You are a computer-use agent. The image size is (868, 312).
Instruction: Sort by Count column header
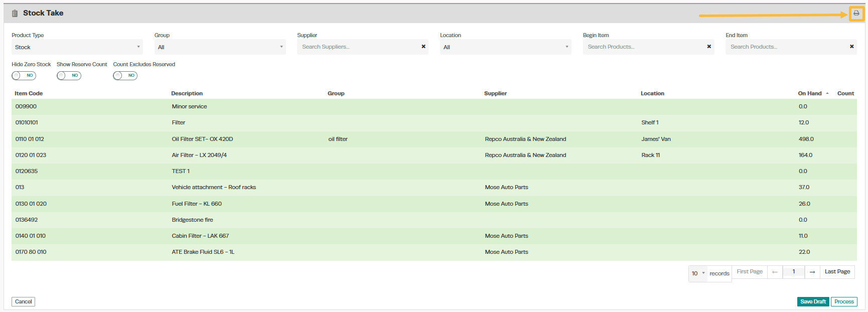coord(845,93)
